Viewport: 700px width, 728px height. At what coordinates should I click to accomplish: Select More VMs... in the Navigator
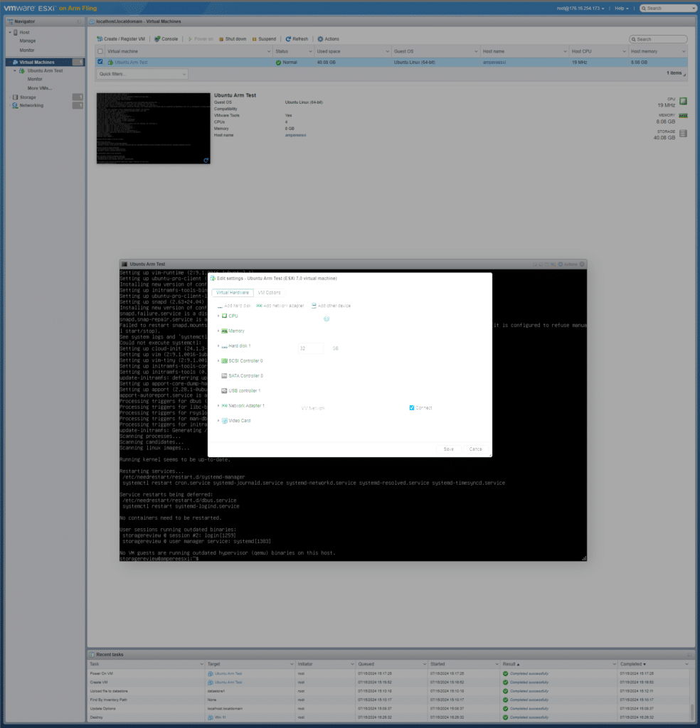(x=40, y=88)
